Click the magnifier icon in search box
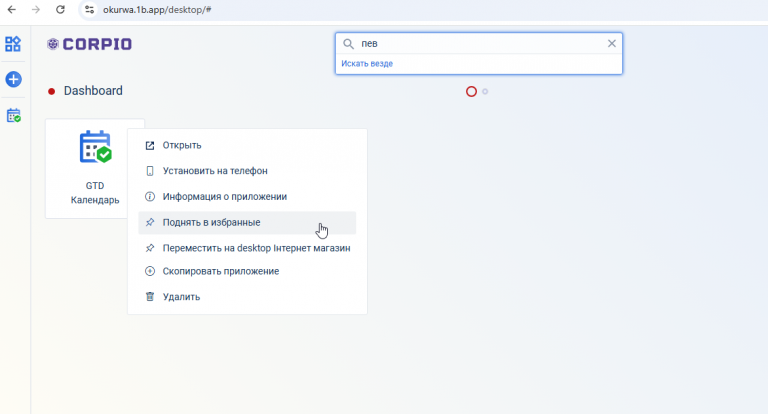 pos(348,44)
